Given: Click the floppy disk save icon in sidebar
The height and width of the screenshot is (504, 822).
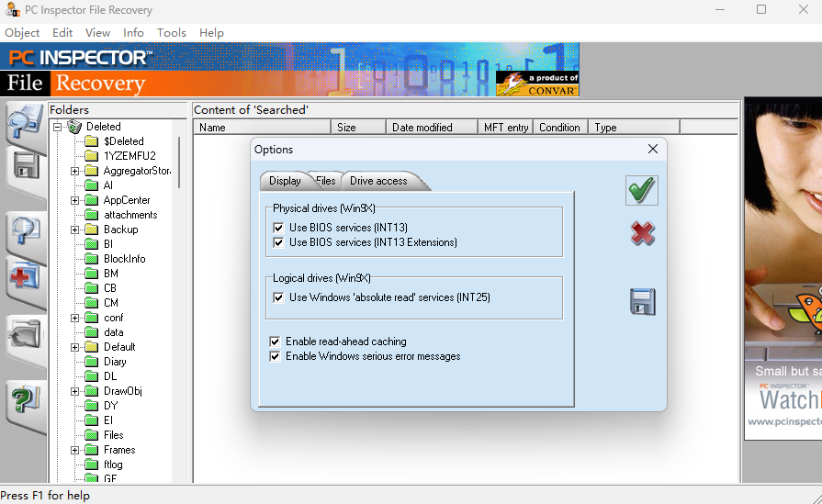Looking at the screenshot, I should pyautogui.click(x=25, y=167).
